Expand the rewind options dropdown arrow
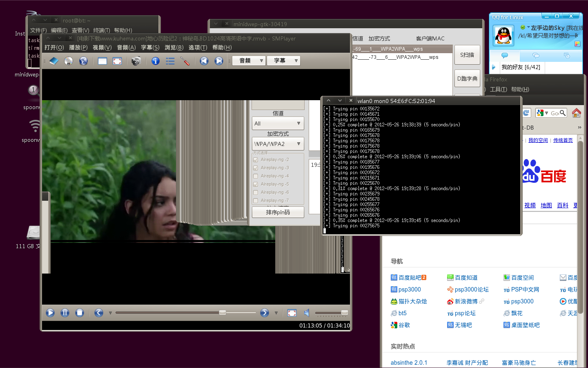588x368 pixels. [110, 313]
